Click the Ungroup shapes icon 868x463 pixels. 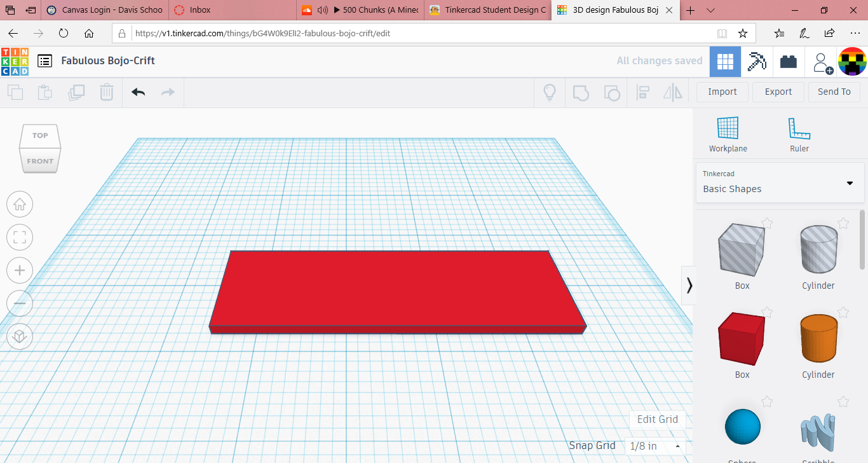click(611, 93)
